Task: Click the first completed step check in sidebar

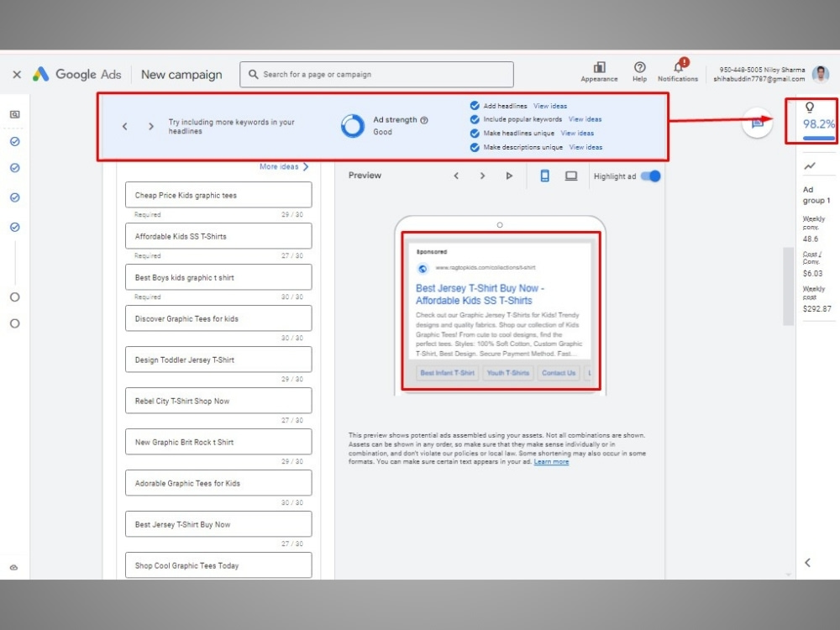Action: 15,141
